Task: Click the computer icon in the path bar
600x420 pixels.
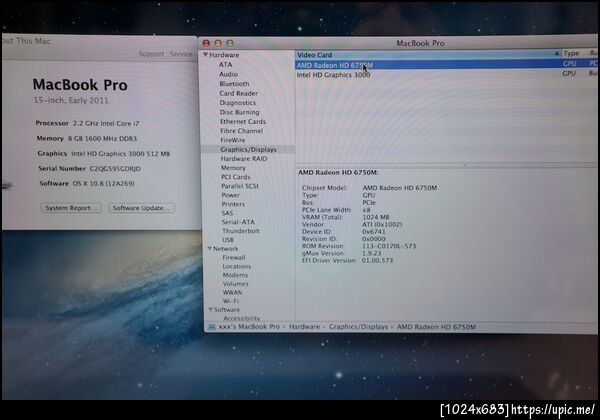Action: [x=212, y=327]
